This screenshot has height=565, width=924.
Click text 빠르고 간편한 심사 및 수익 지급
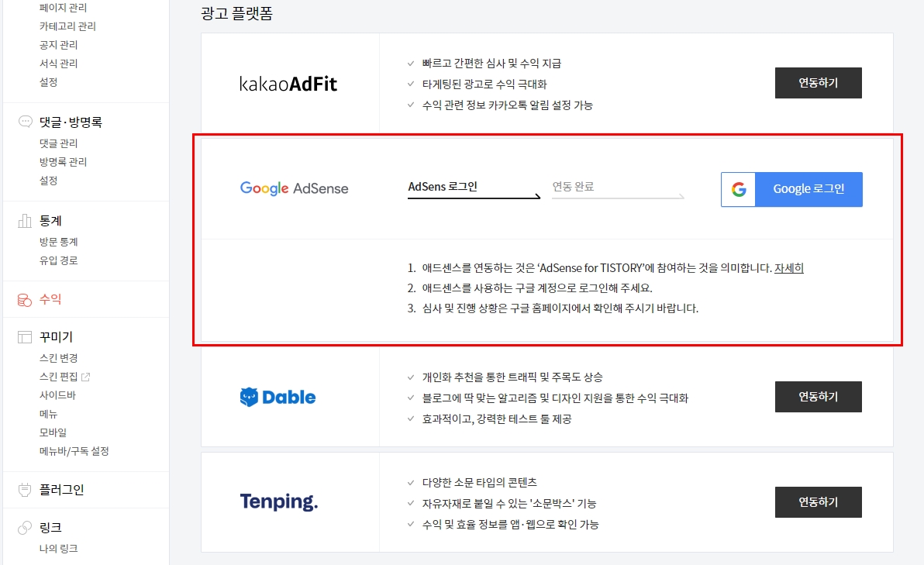tap(491, 63)
